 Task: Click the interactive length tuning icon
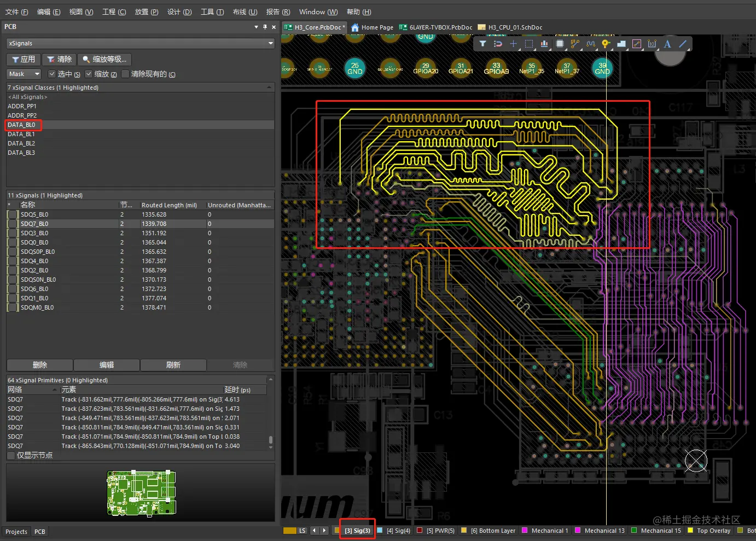(590, 44)
